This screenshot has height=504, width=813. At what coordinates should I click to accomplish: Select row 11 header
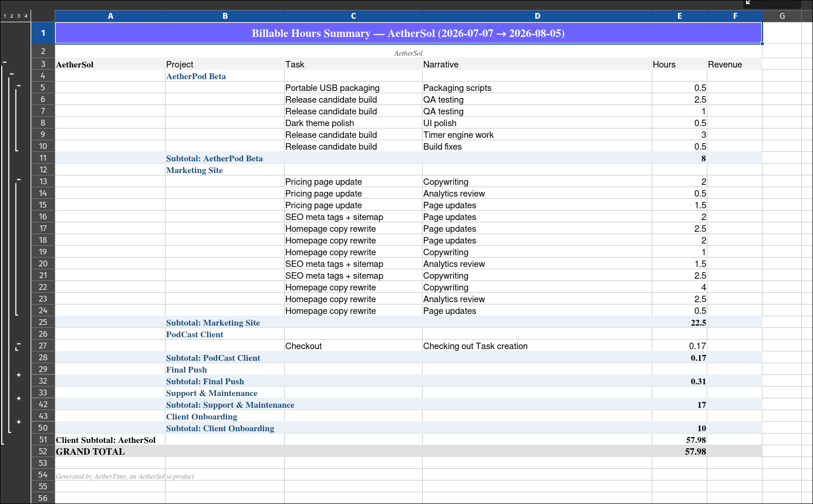[43, 158]
